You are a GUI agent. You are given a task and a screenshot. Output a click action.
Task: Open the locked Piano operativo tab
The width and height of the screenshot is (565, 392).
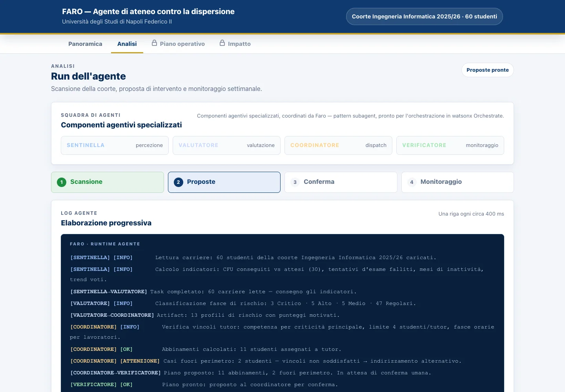[179, 44]
